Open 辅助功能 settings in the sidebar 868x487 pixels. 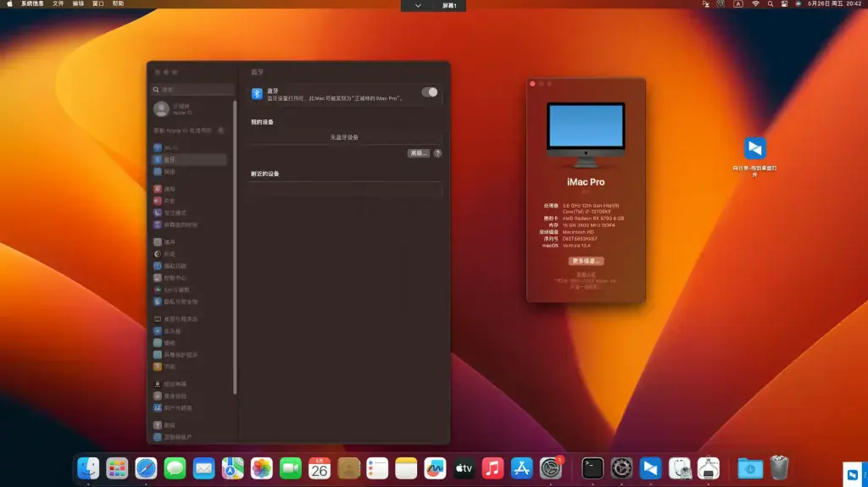pos(189,266)
